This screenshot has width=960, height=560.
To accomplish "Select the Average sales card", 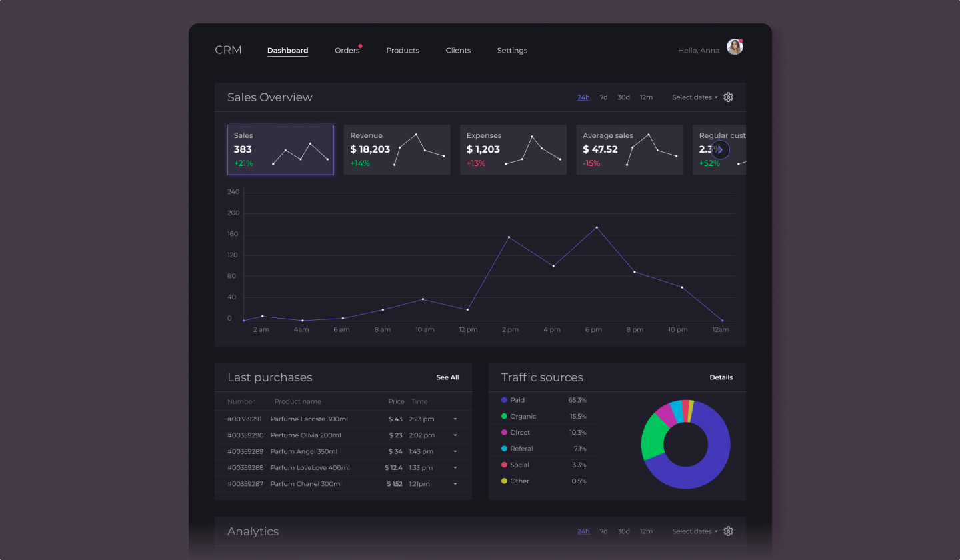I will pyautogui.click(x=629, y=150).
